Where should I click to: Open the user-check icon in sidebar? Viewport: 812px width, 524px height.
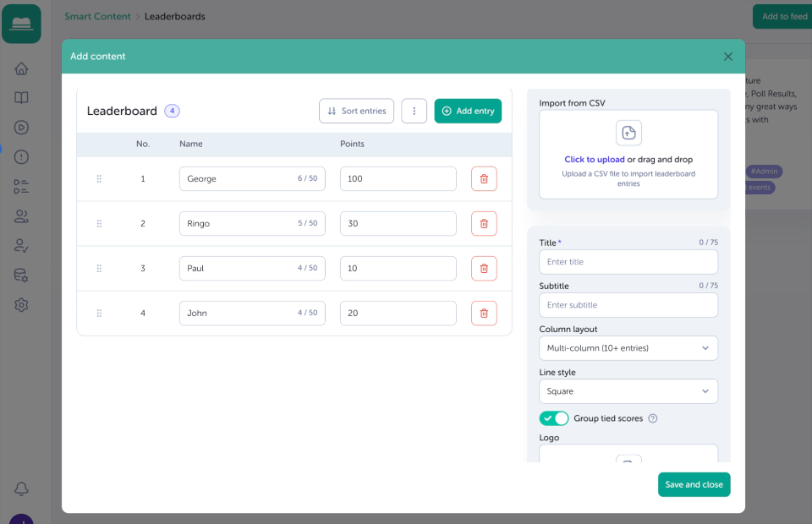(21, 245)
